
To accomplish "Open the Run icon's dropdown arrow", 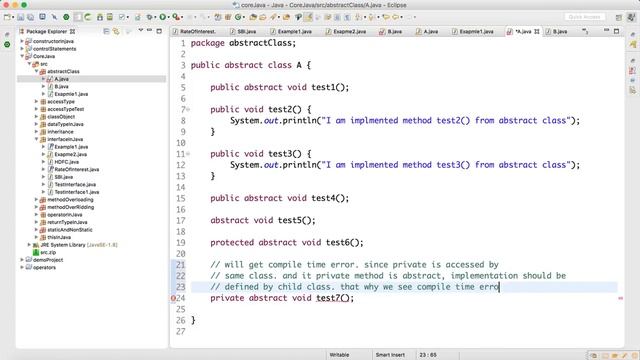I will click(169, 17).
